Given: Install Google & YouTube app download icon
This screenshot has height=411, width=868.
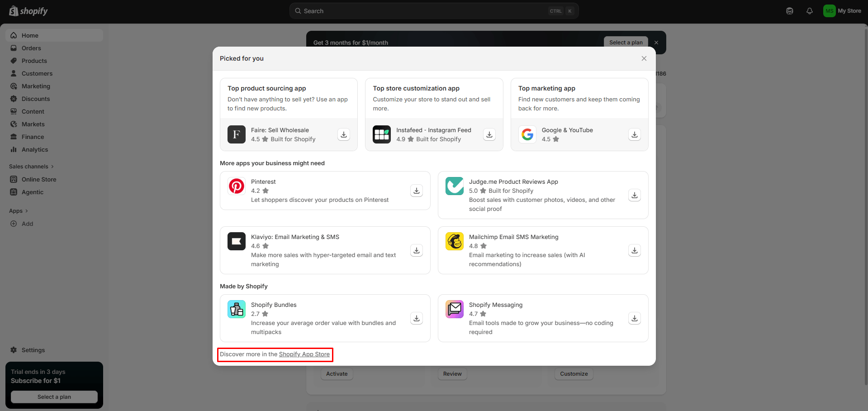Looking at the screenshot, I should pos(635,134).
